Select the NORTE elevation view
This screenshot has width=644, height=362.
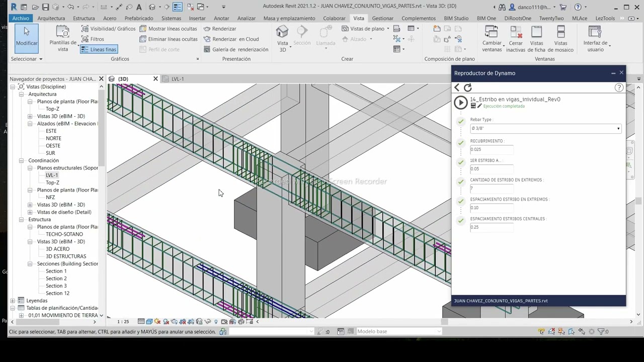[x=53, y=138]
